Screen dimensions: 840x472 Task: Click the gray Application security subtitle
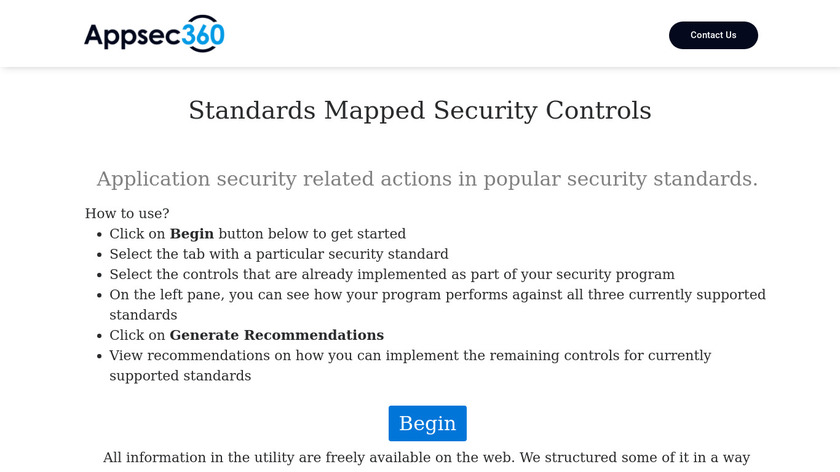(x=427, y=179)
